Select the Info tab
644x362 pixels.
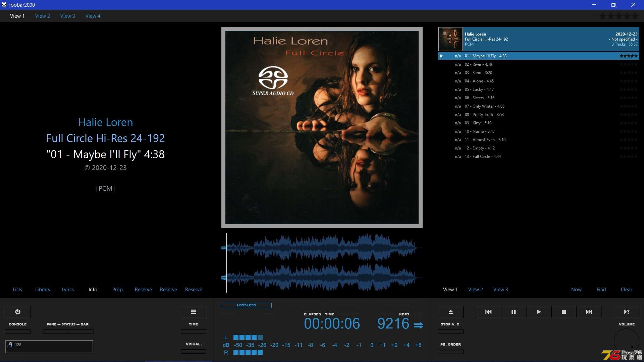click(93, 289)
